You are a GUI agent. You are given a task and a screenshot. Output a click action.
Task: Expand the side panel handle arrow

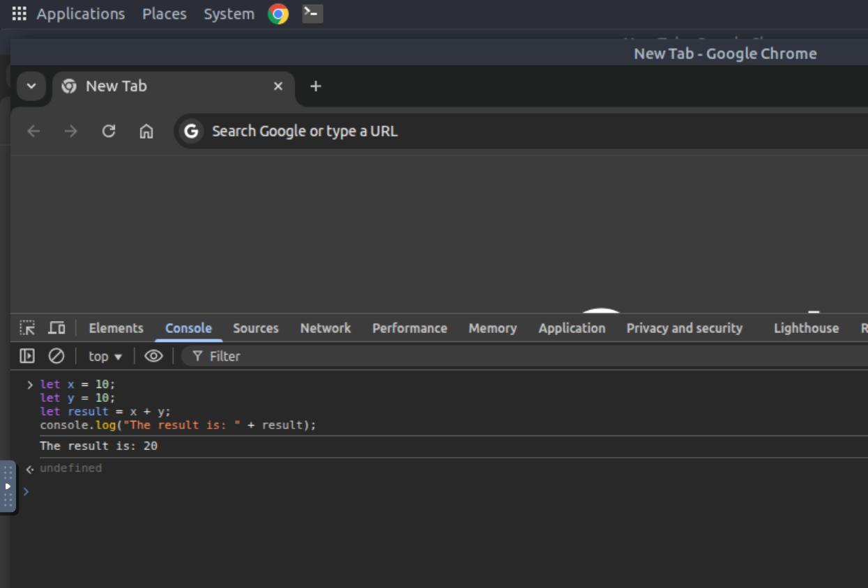[8, 486]
